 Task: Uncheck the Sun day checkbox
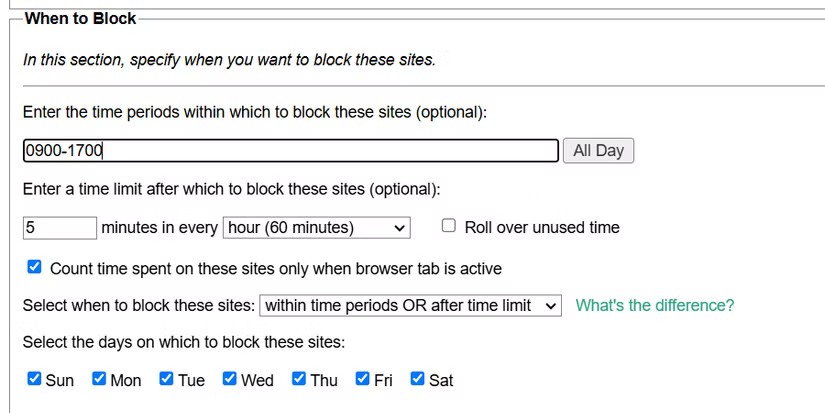(35, 379)
